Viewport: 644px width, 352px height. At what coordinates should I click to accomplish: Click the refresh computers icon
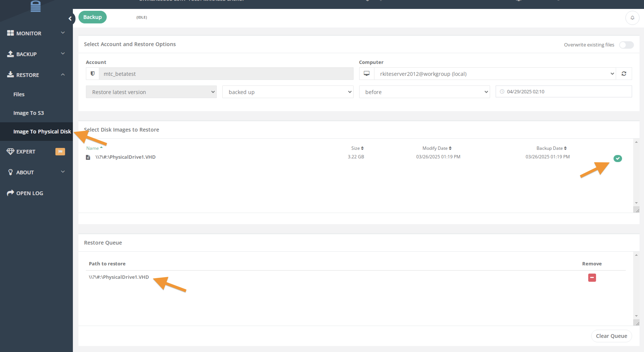624,73
